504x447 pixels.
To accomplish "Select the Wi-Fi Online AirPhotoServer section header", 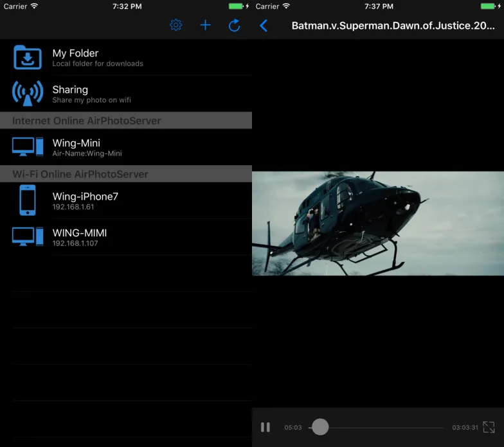I will (x=126, y=174).
